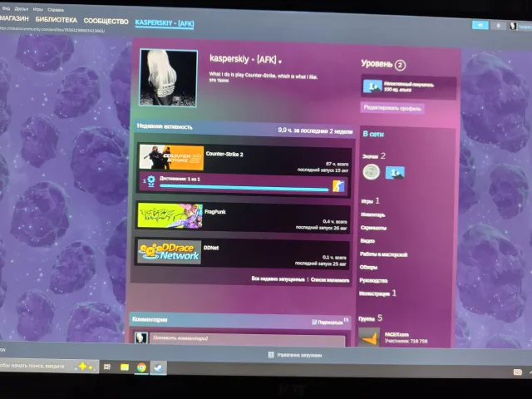This screenshot has height=399, width=532.
Task: Click the grey coin badge icon
Action: (372, 172)
